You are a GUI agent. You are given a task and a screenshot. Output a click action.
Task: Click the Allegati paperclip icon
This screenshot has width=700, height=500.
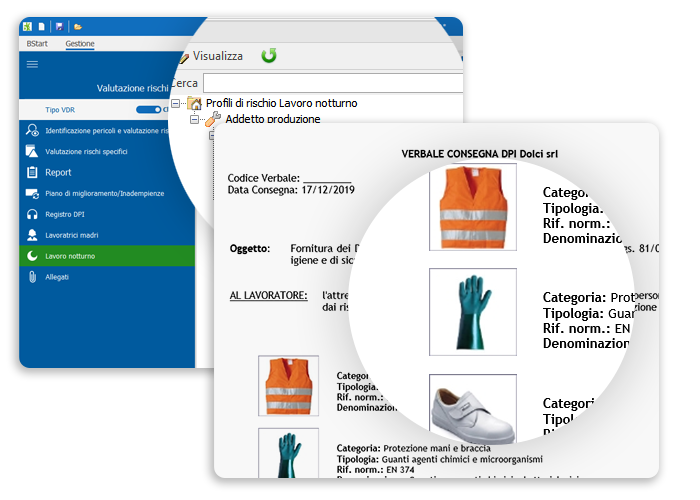tap(31, 277)
